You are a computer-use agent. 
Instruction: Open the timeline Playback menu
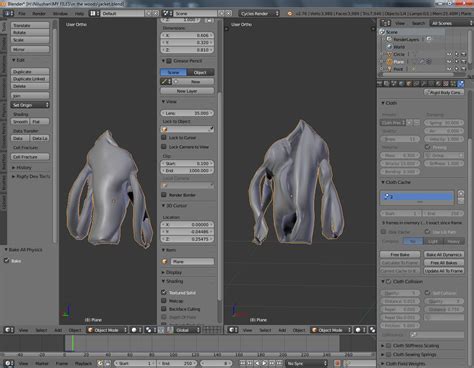point(83,363)
